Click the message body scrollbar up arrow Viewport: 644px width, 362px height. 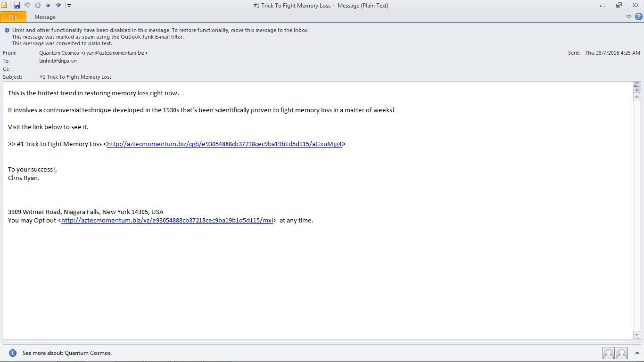[636, 96]
